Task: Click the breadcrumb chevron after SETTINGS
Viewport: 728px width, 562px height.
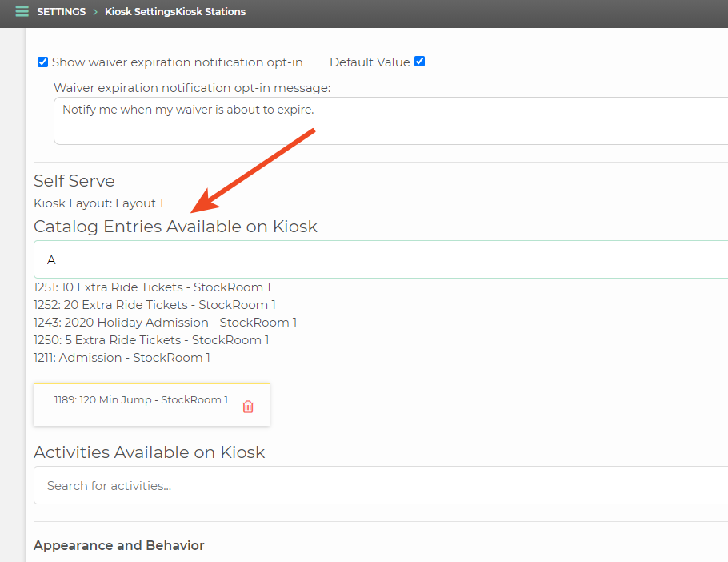Action: [95, 12]
